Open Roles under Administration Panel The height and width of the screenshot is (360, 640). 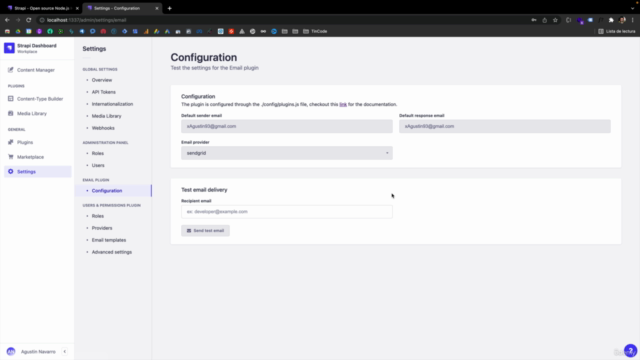point(98,153)
